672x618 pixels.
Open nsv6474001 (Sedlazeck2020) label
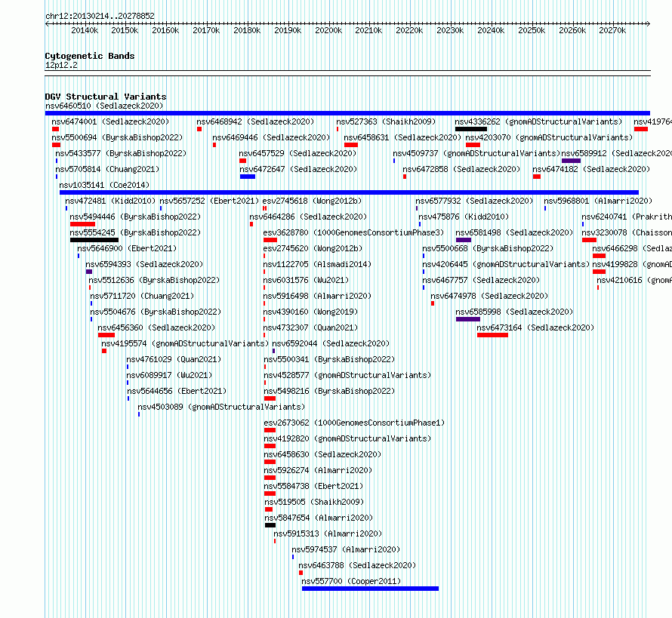(110, 121)
